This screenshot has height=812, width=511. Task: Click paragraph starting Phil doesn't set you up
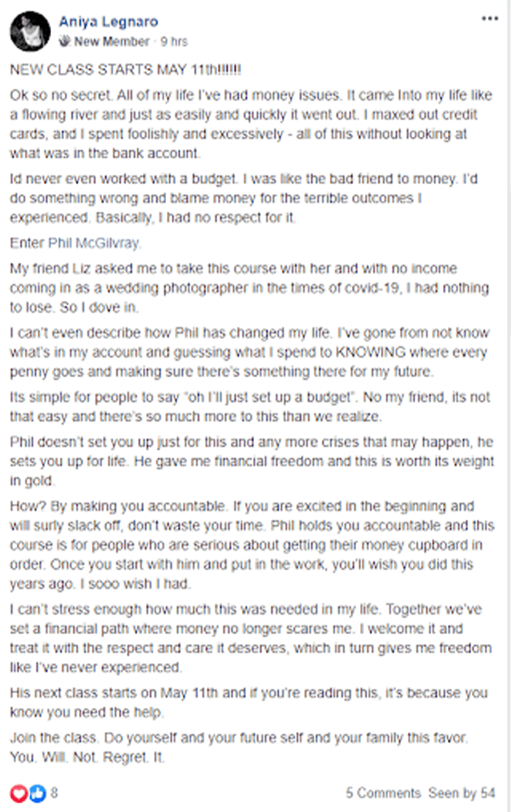252,461
